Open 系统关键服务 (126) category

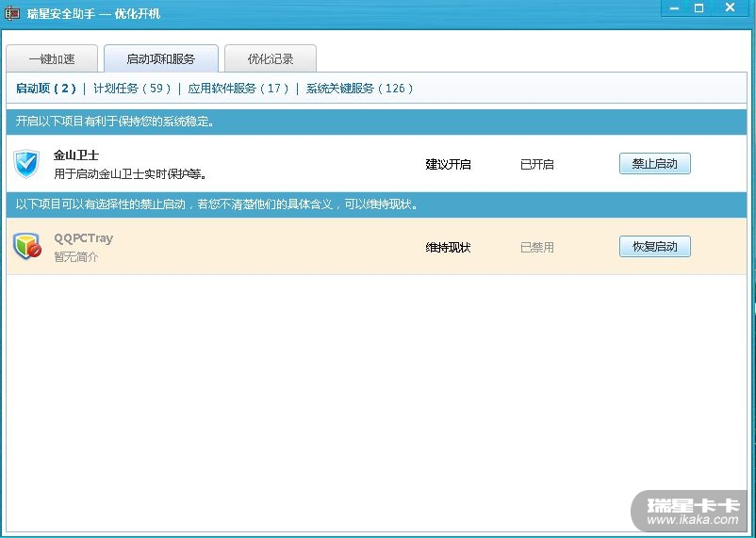[x=360, y=89]
